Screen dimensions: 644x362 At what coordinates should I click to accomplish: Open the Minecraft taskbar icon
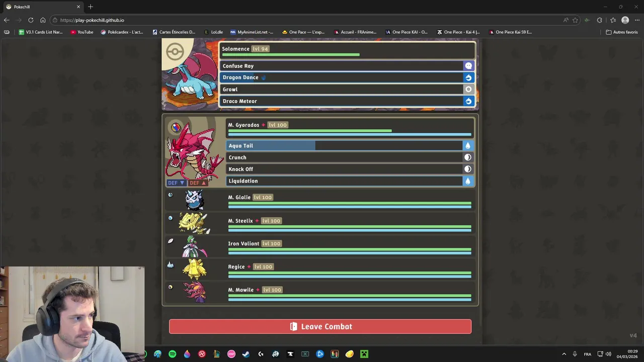(x=364, y=354)
